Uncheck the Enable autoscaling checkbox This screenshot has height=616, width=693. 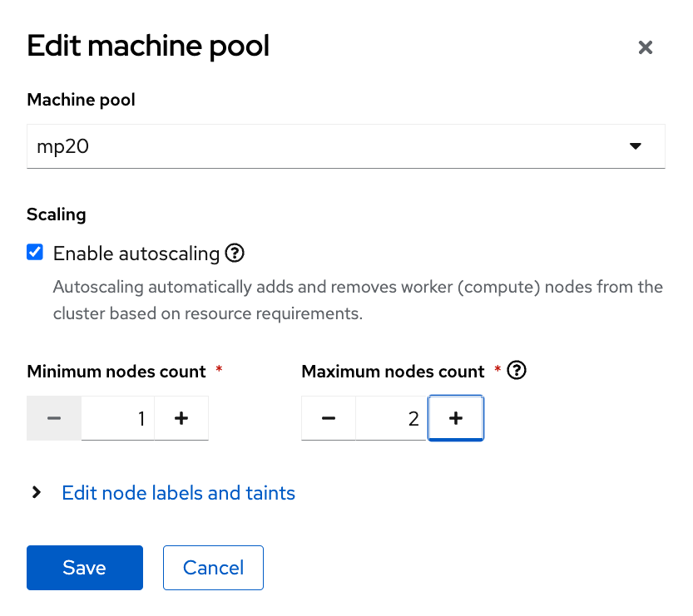(x=35, y=253)
